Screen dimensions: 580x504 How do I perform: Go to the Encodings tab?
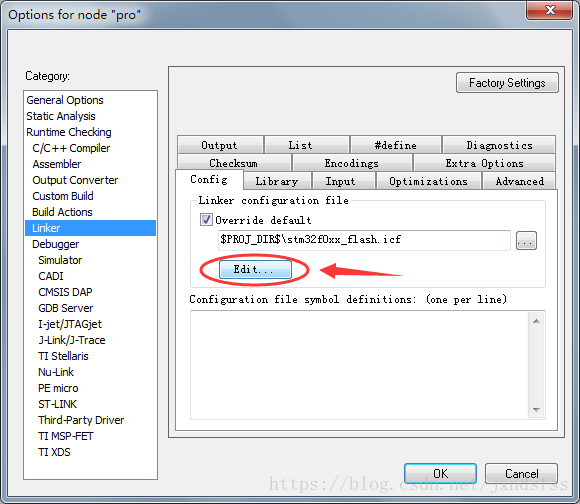[352, 163]
